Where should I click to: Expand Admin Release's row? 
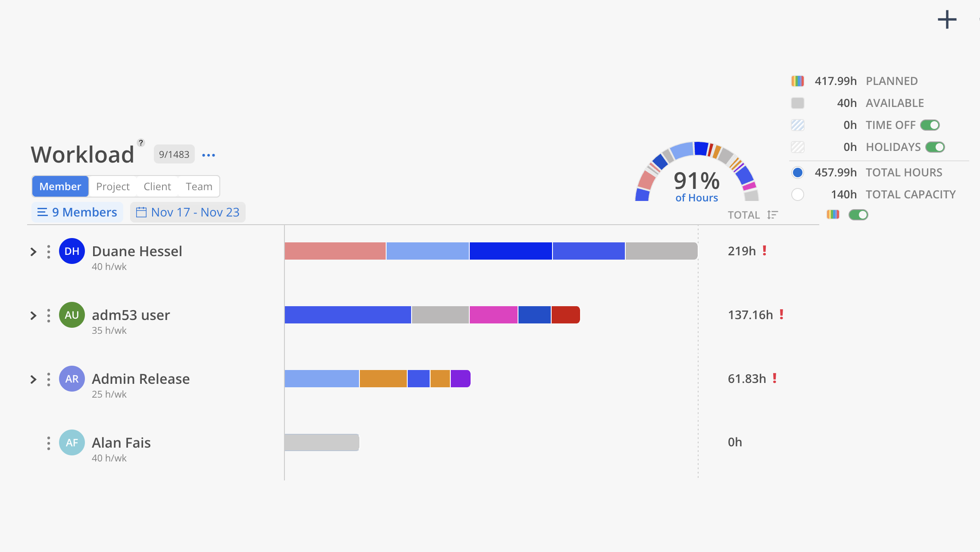[33, 379]
